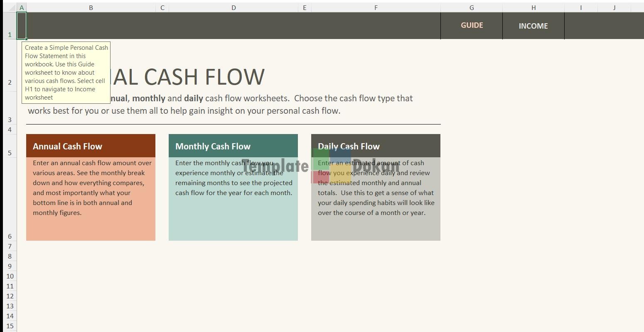Click the Monthly Cash Flow heading cell
The image size is (644, 332).
pos(233,146)
